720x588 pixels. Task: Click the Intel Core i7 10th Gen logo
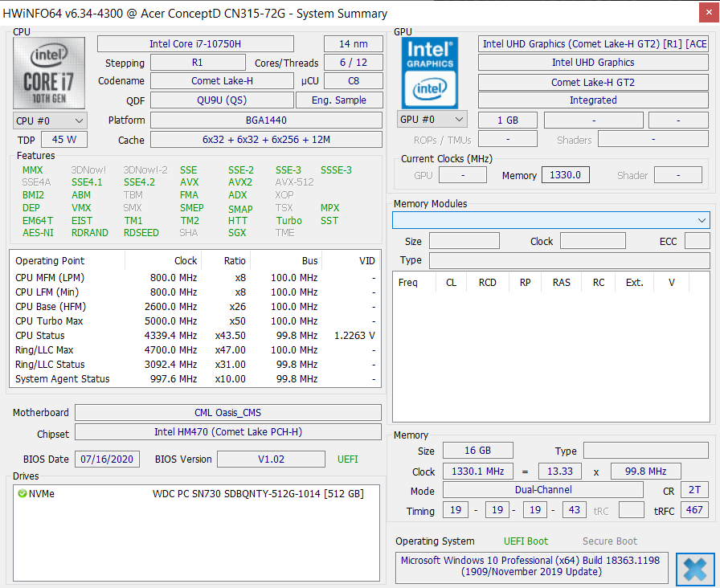(x=51, y=71)
